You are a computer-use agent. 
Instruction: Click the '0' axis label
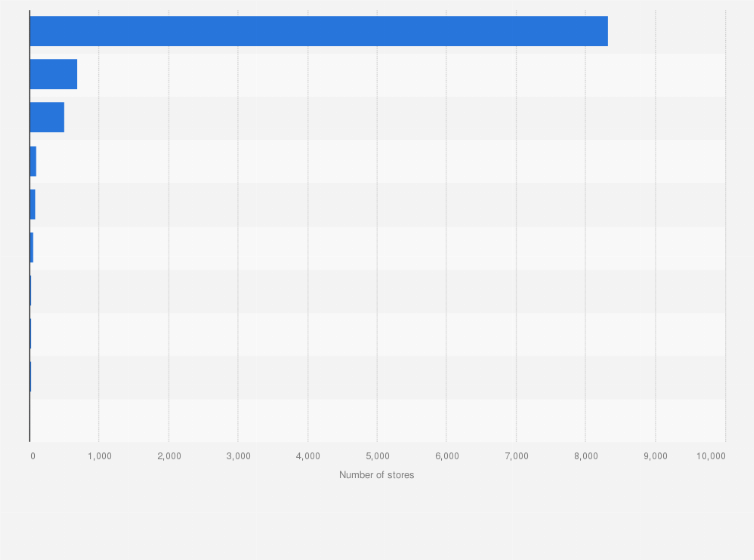click(33, 456)
